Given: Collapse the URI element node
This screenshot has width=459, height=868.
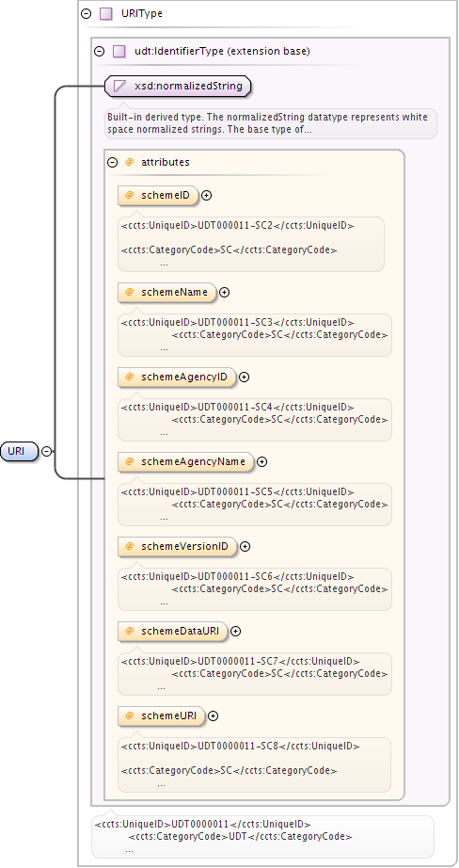Looking at the screenshot, I should [47, 451].
